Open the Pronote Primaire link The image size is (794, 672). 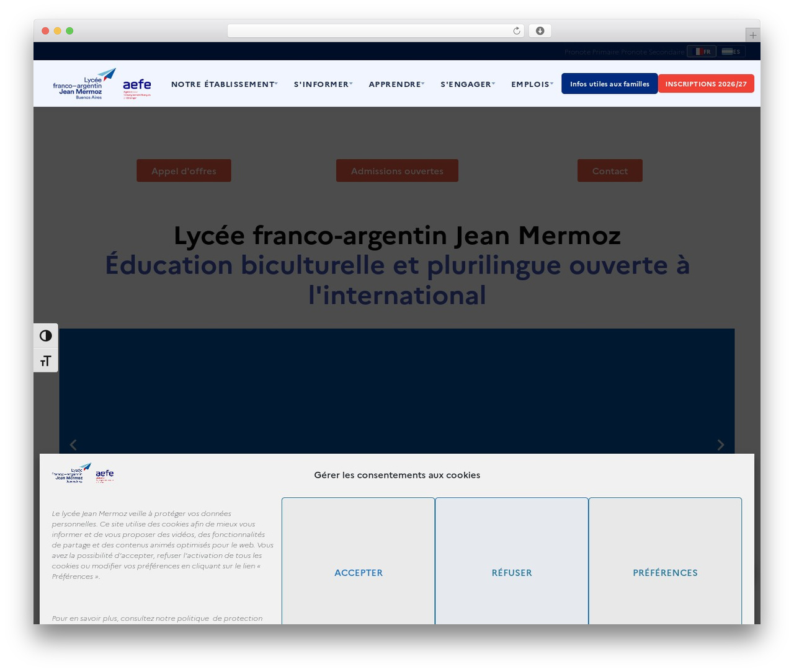[x=592, y=52]
